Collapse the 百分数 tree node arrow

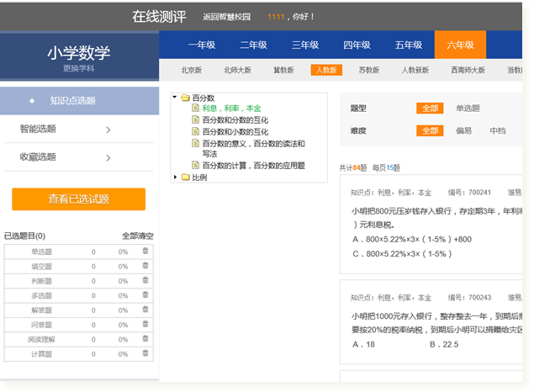[x=175, y=98]
